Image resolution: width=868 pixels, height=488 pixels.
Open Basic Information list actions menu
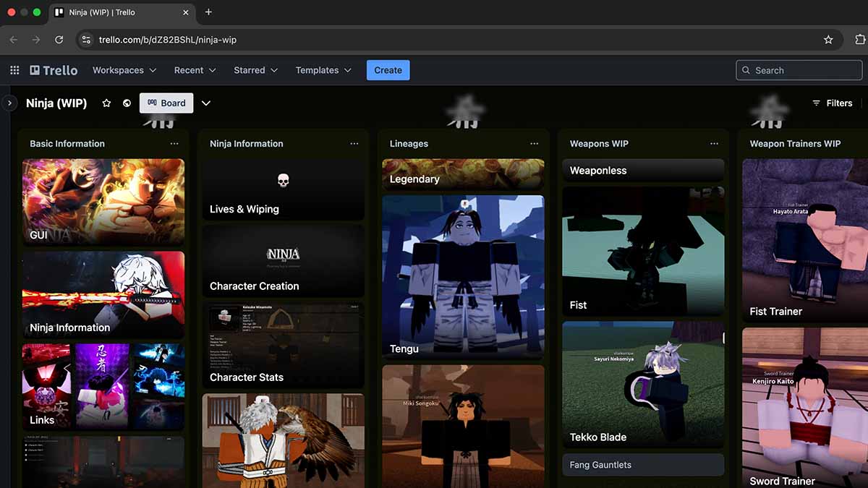(x=174, y=144)
